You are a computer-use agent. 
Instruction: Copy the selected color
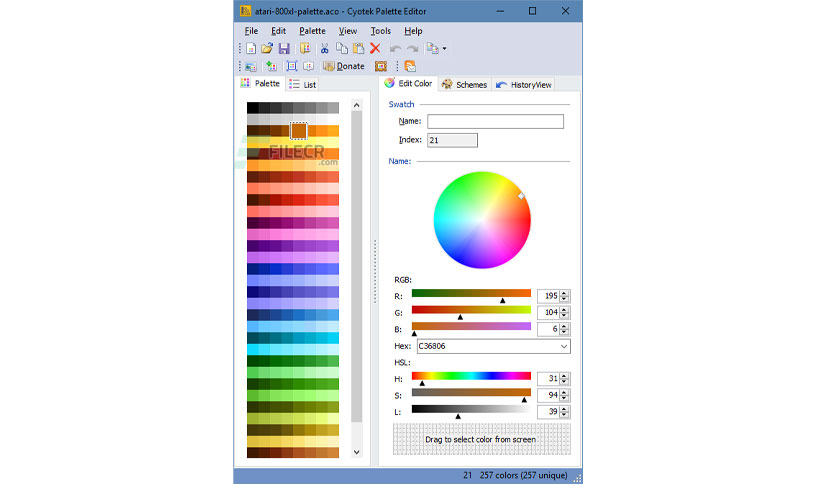pyautogui.click(x=342, y=49)
